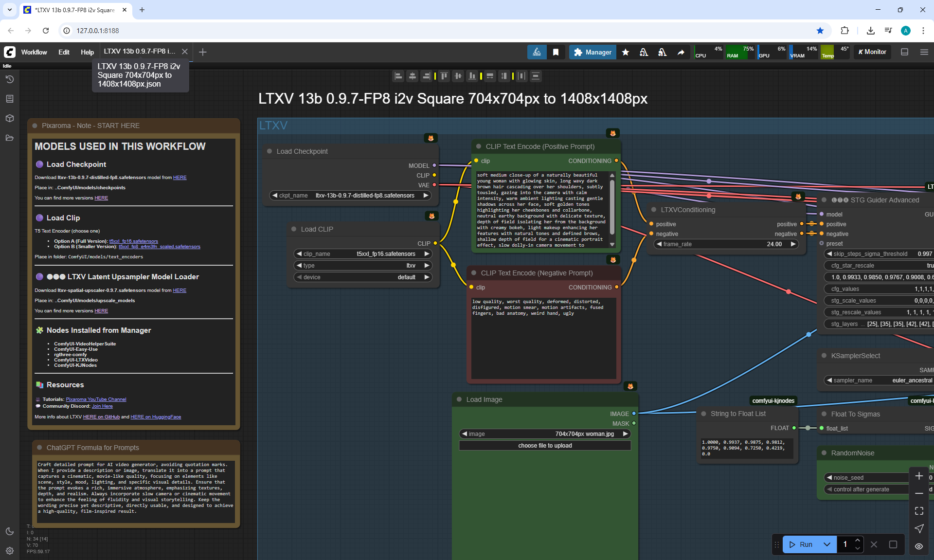934x560 pixels.
Task: Click the fit view icon on canvas
Action: click(x=918, y=511)
